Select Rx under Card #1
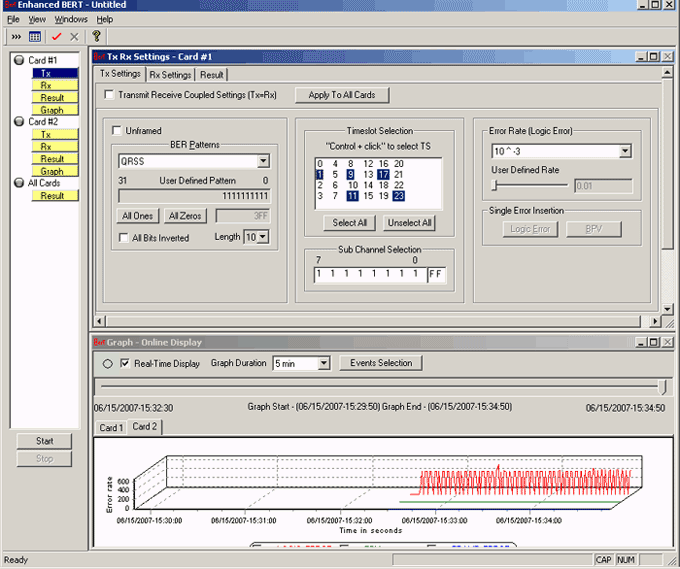 click(55, 85)
